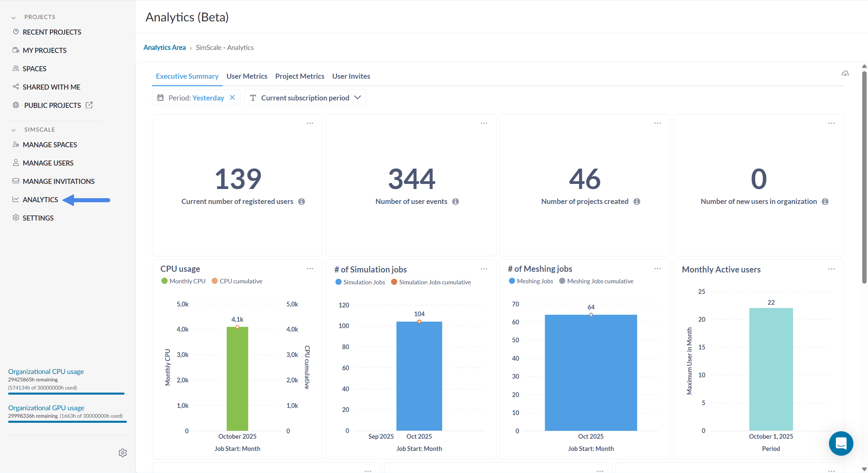Viewport: 868px width, 473px height.
Task: Switch to the User Metrics tab
Action: (x=247, y=76)
